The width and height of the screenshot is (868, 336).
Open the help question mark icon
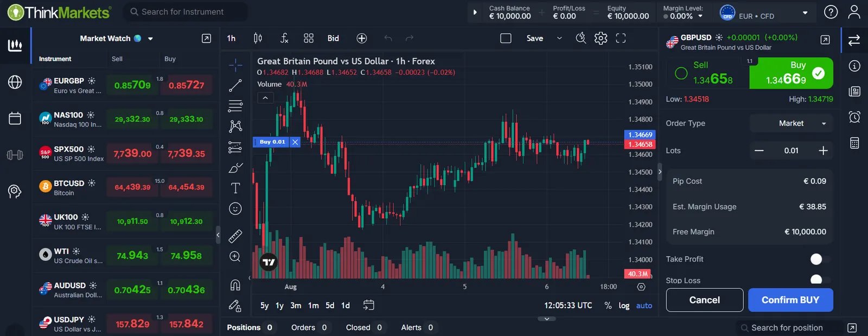tap(831, 12)
